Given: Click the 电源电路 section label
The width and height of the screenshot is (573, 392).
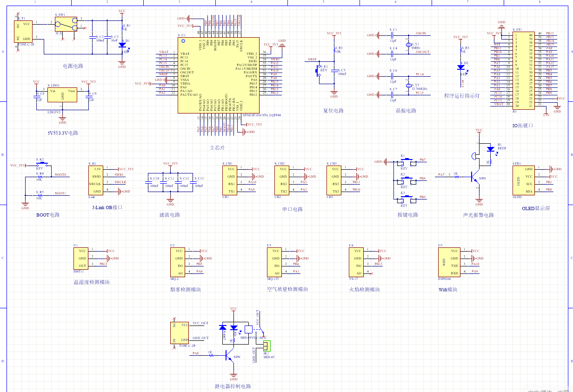Looking at the screenshot, I should point(73,66).
